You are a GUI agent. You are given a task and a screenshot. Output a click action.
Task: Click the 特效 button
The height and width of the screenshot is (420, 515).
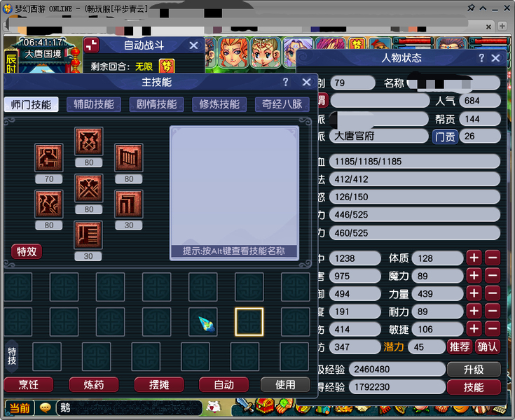(x=27, y=252)
